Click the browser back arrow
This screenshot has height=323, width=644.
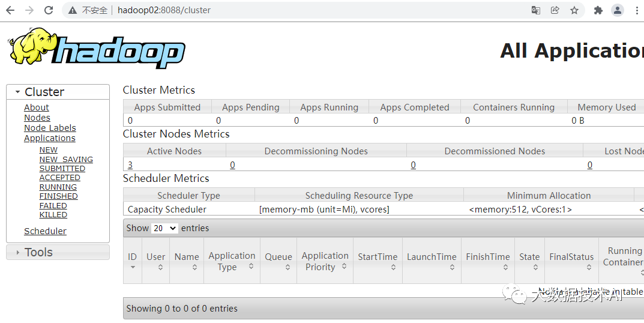point(10,10)
